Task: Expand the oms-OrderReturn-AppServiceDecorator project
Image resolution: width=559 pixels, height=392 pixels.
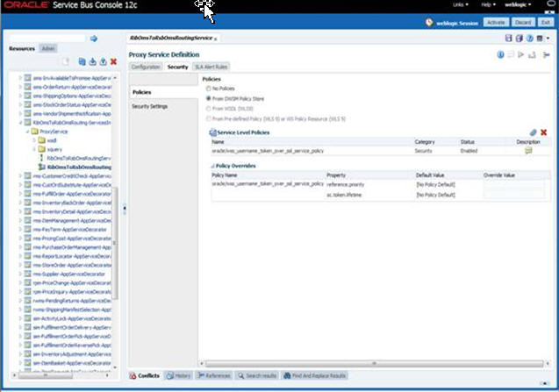Action: (20, 87)
